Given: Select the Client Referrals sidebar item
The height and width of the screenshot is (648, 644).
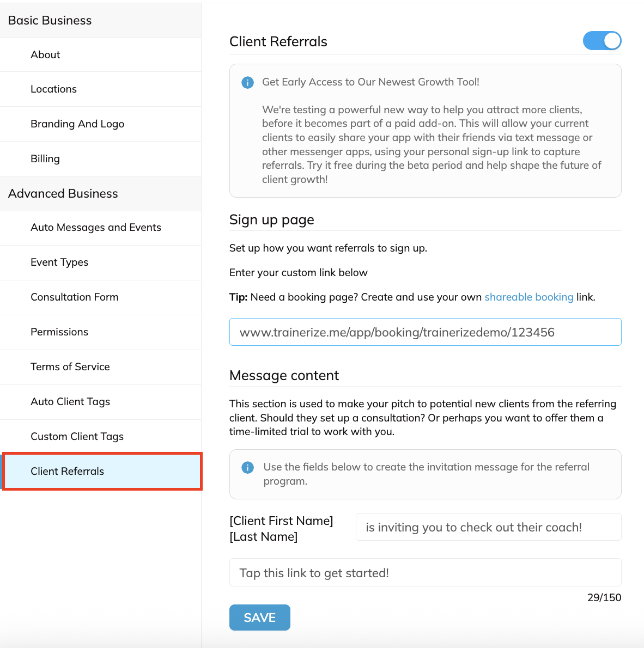Looking at the screenshot, I should point(68,472).
